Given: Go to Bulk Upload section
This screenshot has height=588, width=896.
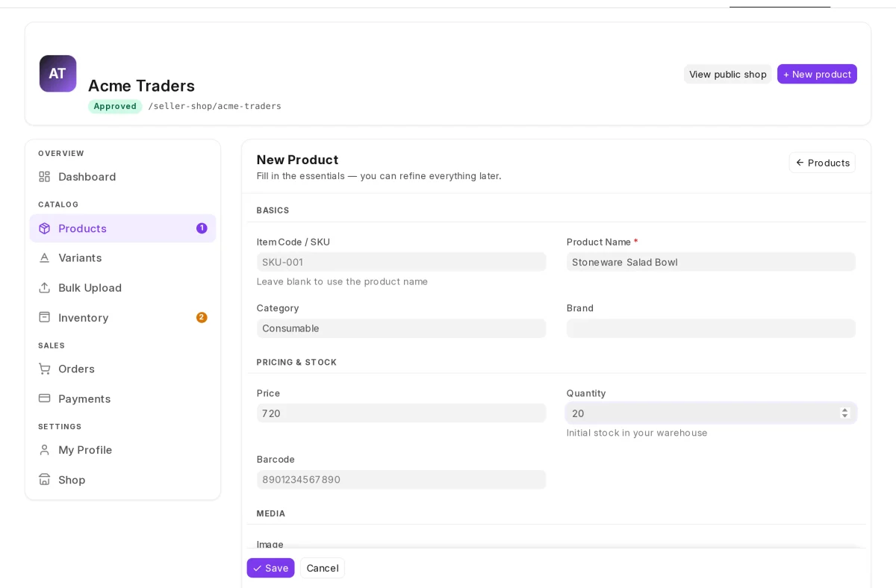Looking at the screenshot, I should (x=122, y=287).
